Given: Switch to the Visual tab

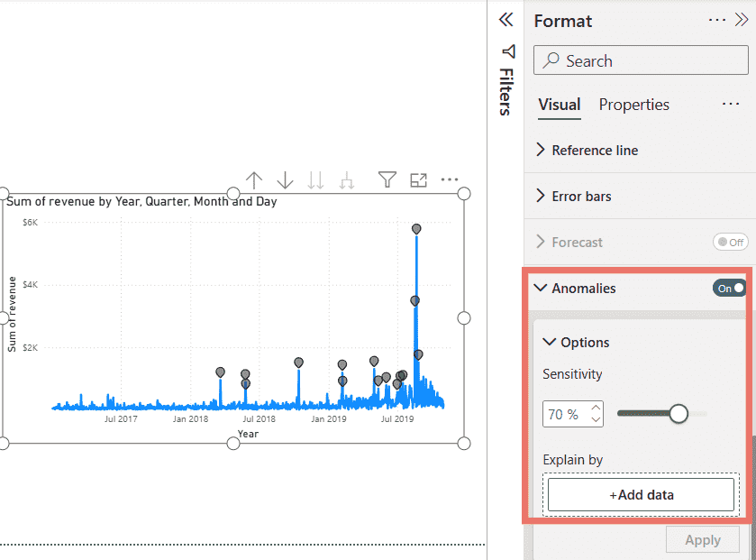Looking at the screenshot, I should coord(560,105).
